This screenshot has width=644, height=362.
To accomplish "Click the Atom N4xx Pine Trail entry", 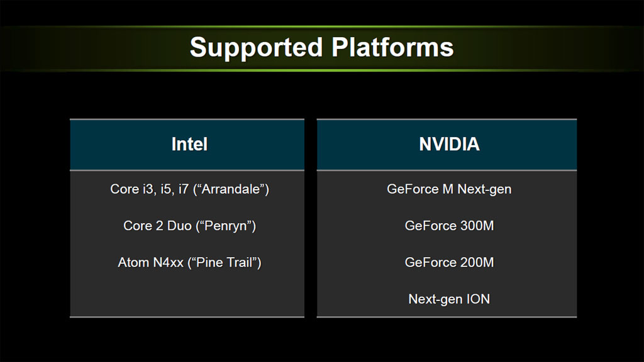I will click(x=189, y=262).
